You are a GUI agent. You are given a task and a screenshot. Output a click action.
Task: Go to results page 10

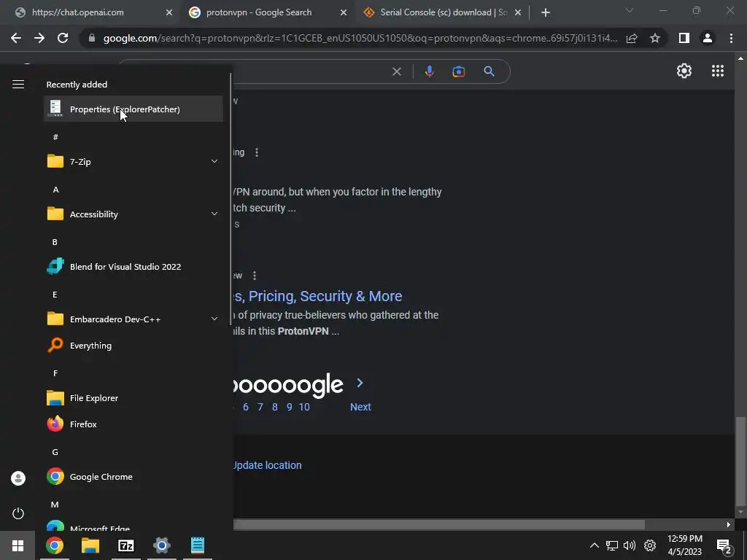(304, 407)
